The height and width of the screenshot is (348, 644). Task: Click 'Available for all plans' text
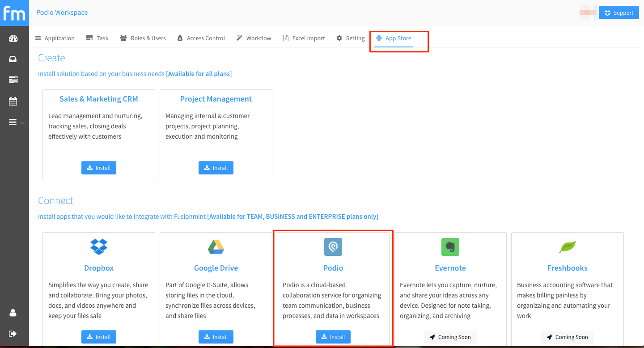pyautogui.click(x=199, y=74)
